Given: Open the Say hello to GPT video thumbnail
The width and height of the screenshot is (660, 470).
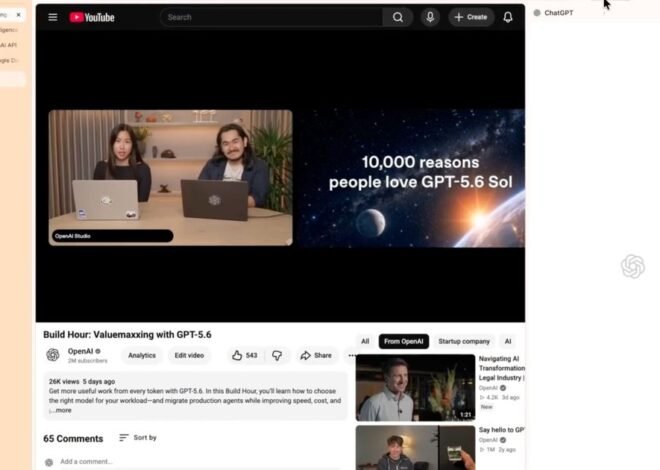Looking at the screenshot, I should pyautogui.click(x=415, y=448).
